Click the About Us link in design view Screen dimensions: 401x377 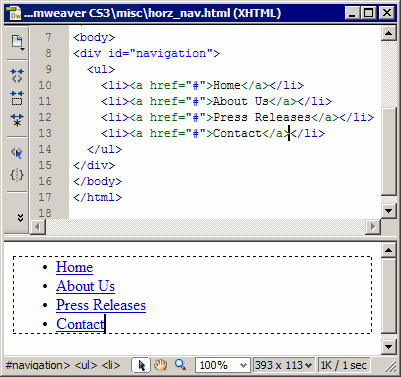[85, 286]
